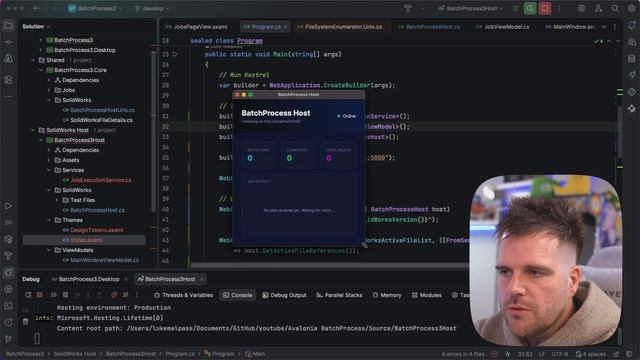Switch to the JobViewModel.cs tab

click(502, 27)
